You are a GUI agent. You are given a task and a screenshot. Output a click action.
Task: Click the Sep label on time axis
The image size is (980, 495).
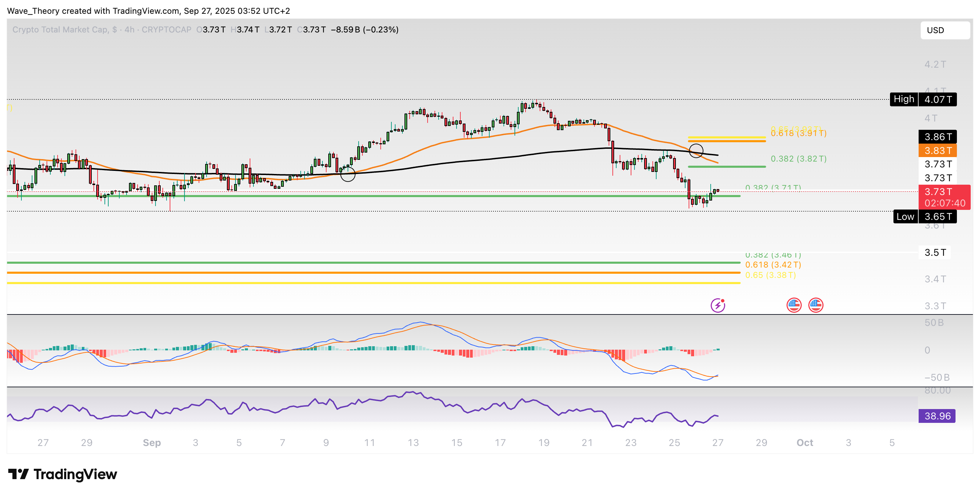(x=152, y=443)
